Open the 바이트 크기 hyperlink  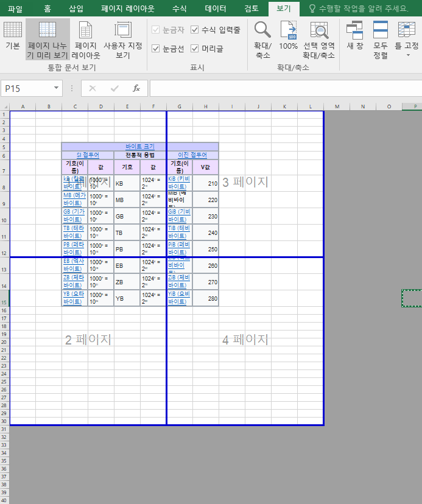click(140, 147)
